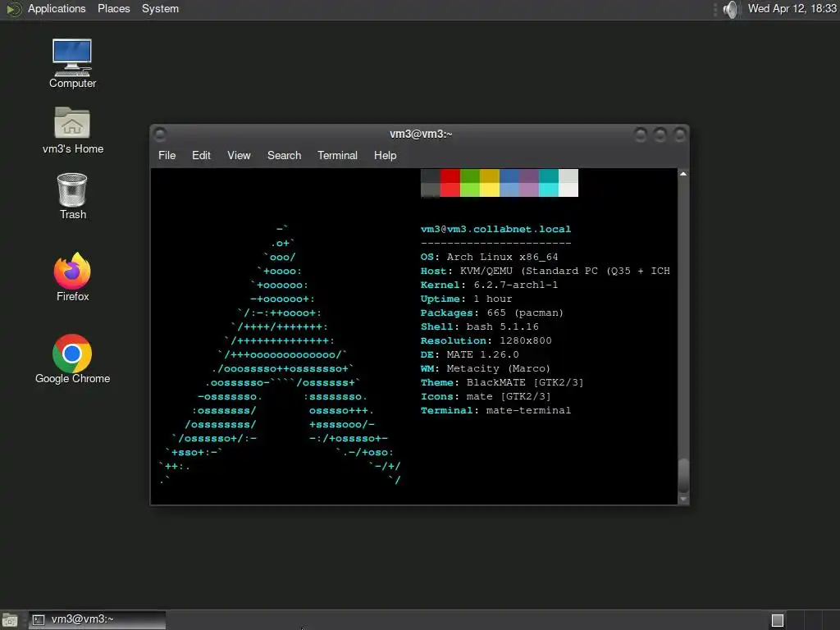The width and height of the screenshot is (840, 630).
Task: Close the terminal window
Action: (x=679, y=135)
